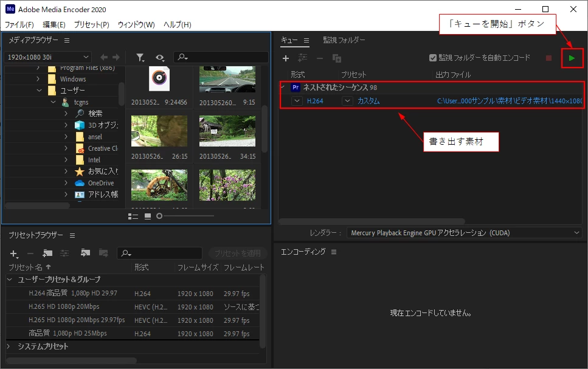The height and width of the screenshot is (369, 588).
Task: Add source with the queue plus icon
Action: click(286, 58)
